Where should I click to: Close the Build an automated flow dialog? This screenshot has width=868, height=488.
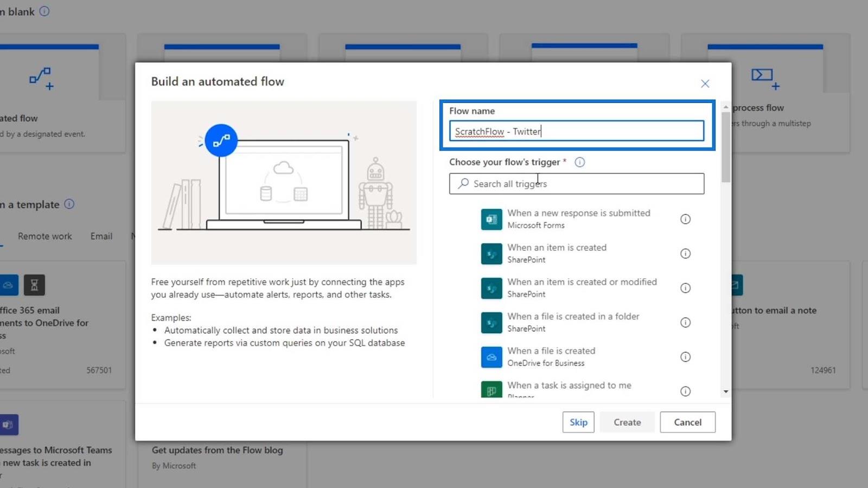(705, 84)
